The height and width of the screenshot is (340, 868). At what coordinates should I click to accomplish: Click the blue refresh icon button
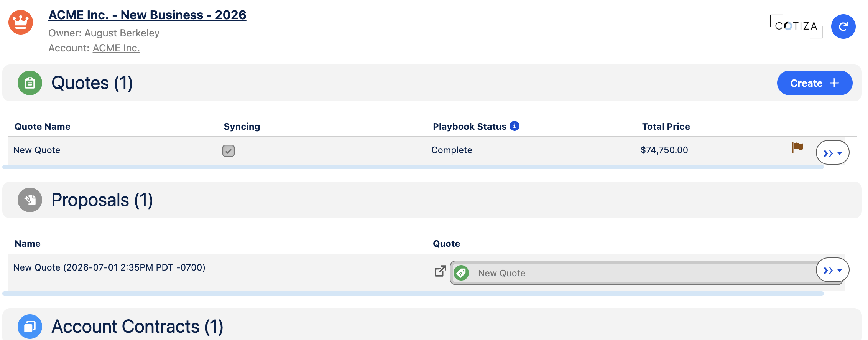843,26
